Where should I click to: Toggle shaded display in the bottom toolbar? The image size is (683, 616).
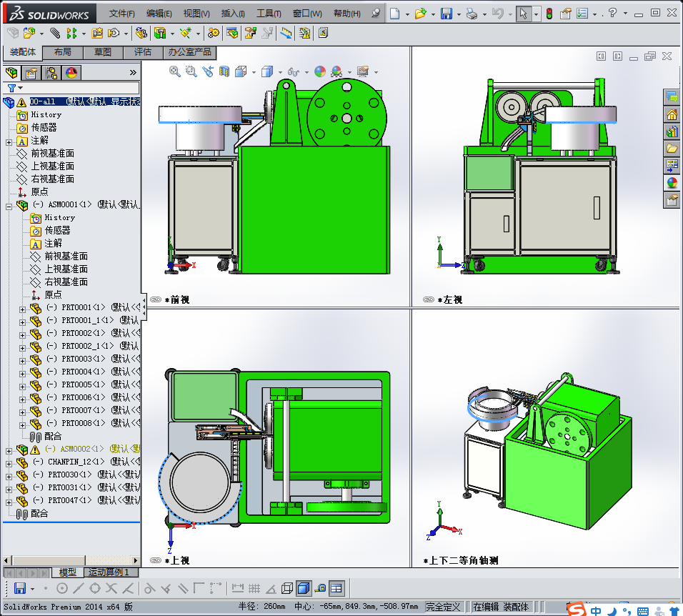(x=303, y=589)
